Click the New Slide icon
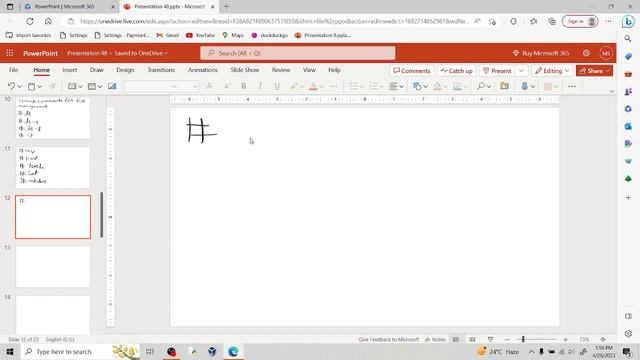This screenshot has width=640, height=360. [x=72, y=86]
